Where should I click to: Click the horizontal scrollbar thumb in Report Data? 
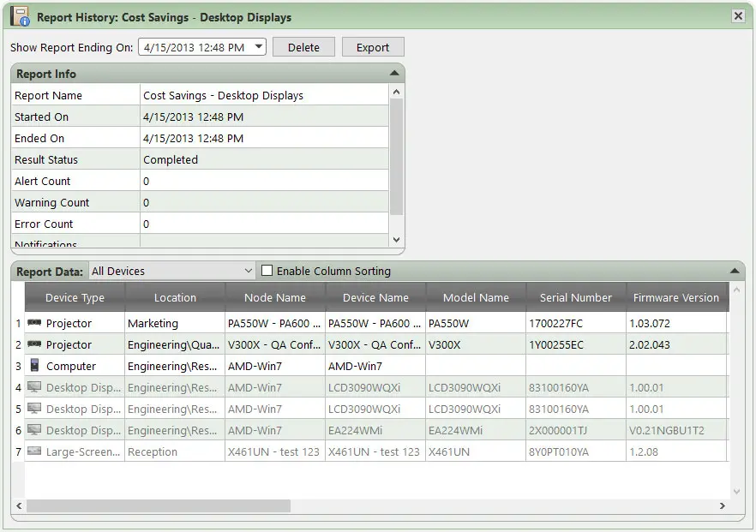[159, 506]
